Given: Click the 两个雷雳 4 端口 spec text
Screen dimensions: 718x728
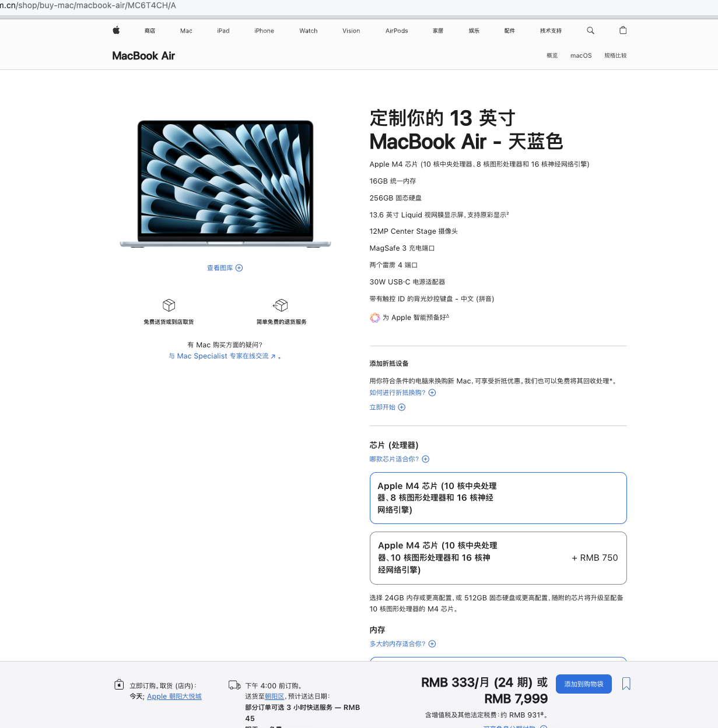Looking at the screenshot, I should point(393,265).
